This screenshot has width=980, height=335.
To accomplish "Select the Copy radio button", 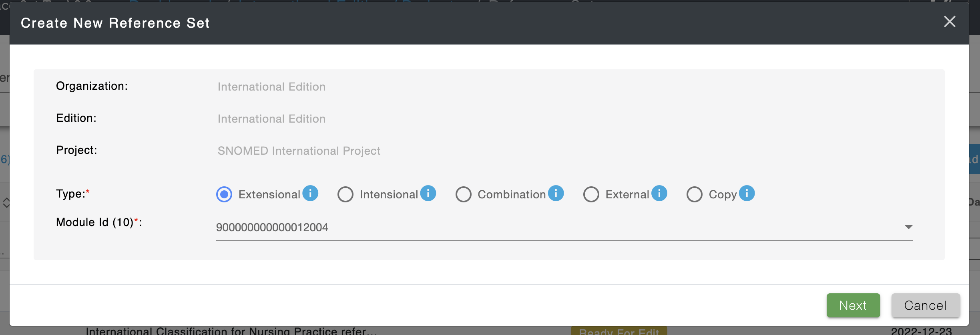I will tap(695, 194).
